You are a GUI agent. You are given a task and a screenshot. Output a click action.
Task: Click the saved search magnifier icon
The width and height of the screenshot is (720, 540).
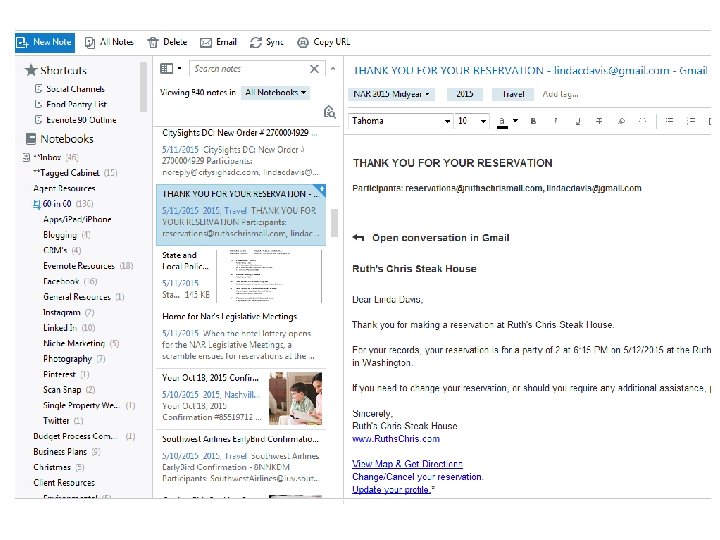point(329,112)
